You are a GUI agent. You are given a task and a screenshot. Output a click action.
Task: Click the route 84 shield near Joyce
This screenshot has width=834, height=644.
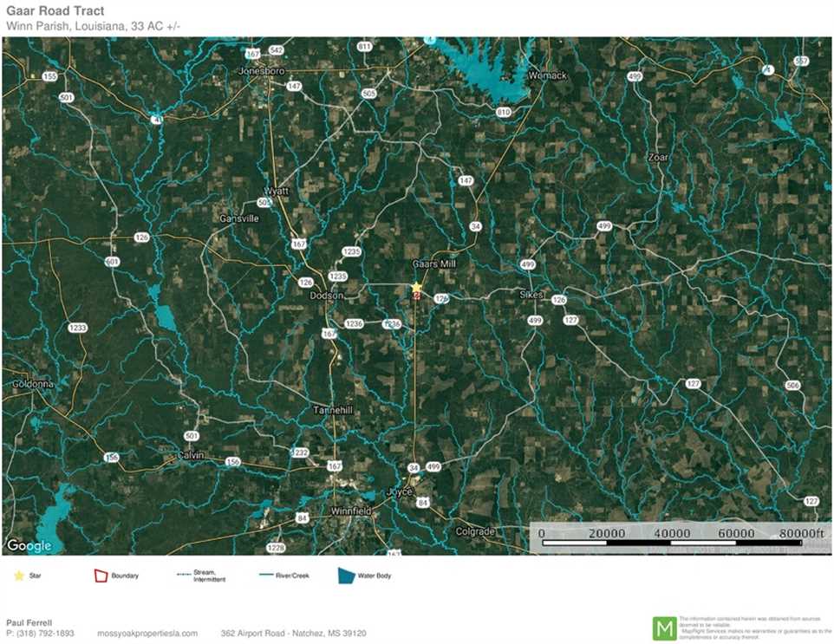(x=423, y=502)
